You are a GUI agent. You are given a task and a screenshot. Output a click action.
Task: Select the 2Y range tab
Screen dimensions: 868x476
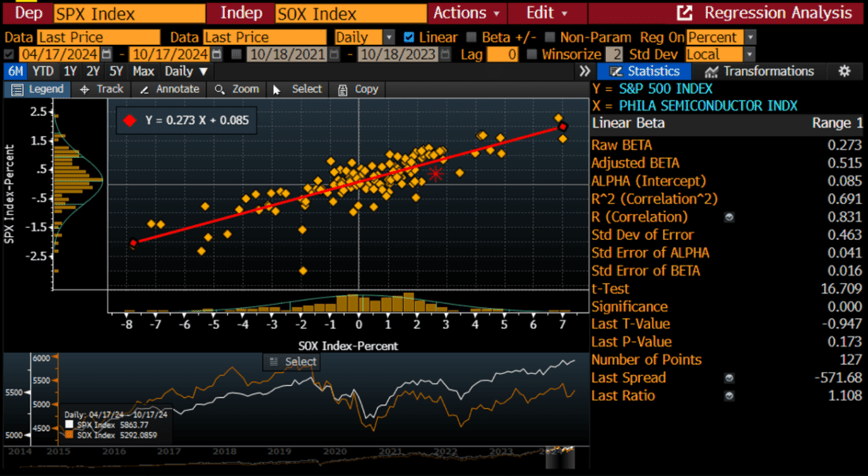click(x=92, y=71)
